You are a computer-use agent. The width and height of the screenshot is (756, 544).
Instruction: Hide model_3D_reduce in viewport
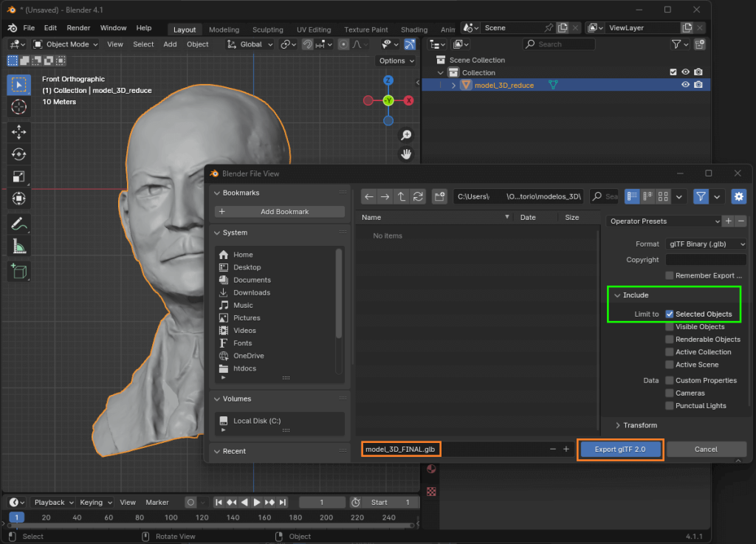[x=685, y=85]
